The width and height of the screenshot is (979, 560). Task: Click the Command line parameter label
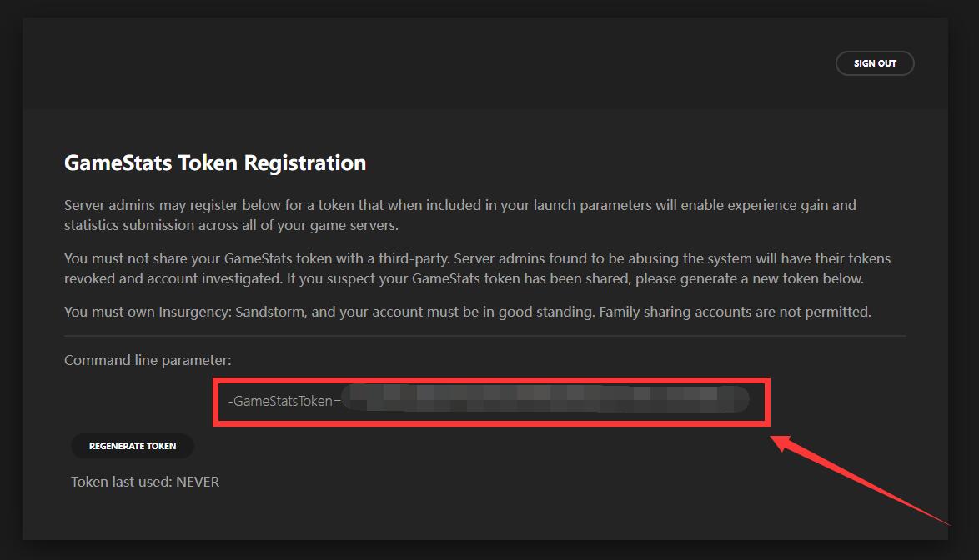(x=148, y=360)
